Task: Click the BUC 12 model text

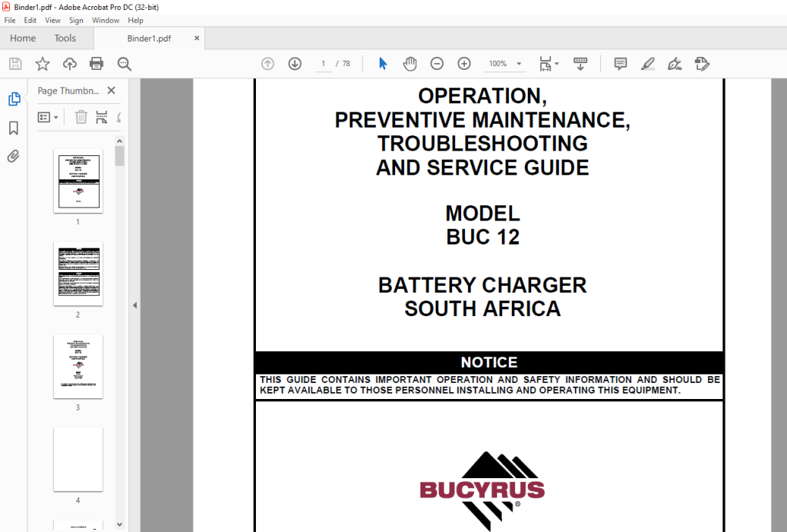Action: click(483, 238)
